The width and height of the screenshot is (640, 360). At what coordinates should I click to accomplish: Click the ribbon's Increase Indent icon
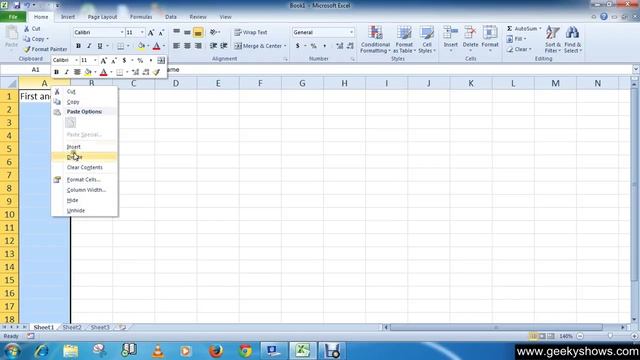click(x=224, y=46)
